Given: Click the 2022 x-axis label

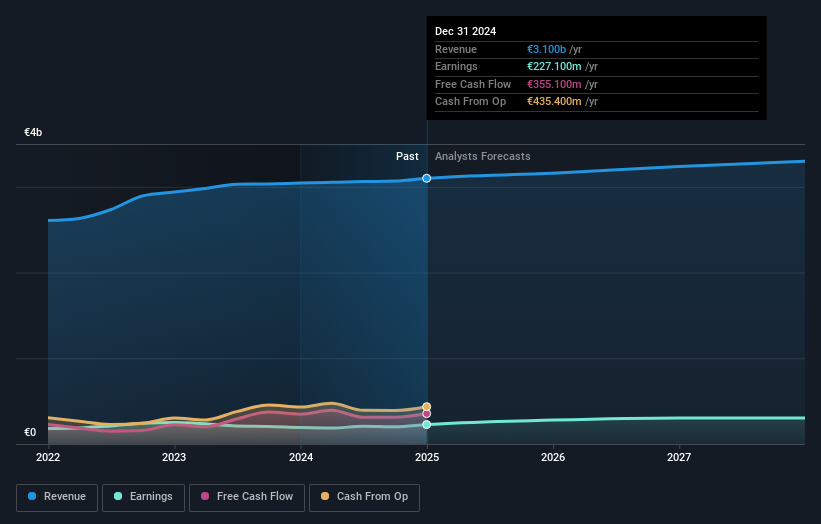Looking at the screenshot, I should coord(48,458).
